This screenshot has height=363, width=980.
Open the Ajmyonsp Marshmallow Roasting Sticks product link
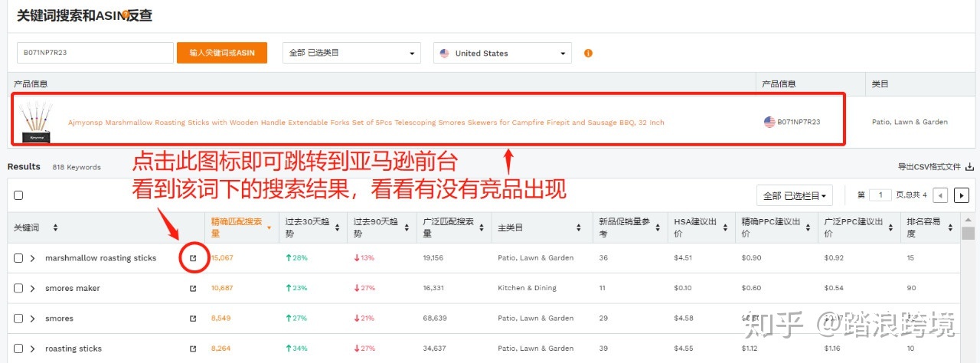click(366, 123)
